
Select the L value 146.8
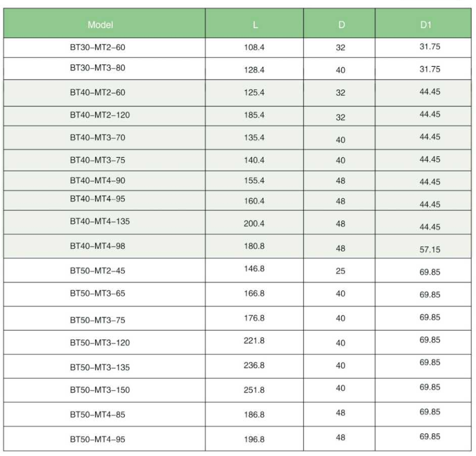pyautogui.click(x=254, y=269)
